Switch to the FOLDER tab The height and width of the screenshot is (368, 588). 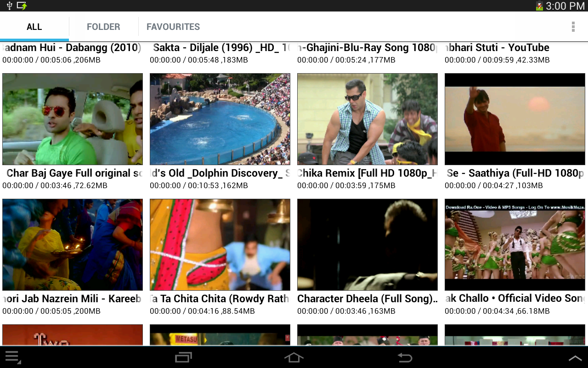click(103, 27)
